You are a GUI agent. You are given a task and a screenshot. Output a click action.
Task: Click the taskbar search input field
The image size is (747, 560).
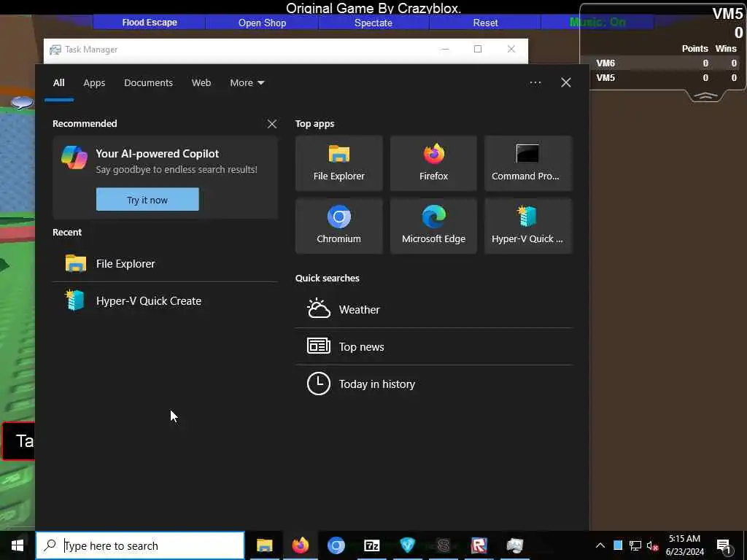140,545
